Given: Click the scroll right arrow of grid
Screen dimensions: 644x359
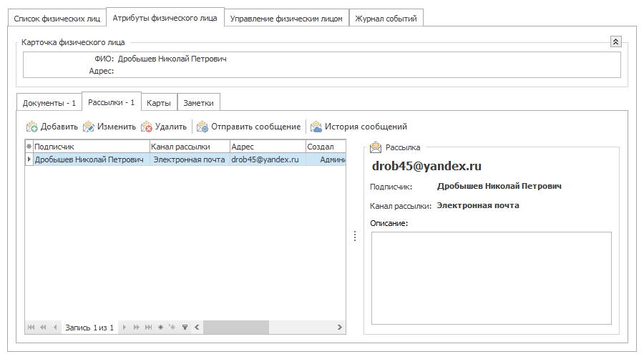Looking at the screenshot, I should point(340,327).
